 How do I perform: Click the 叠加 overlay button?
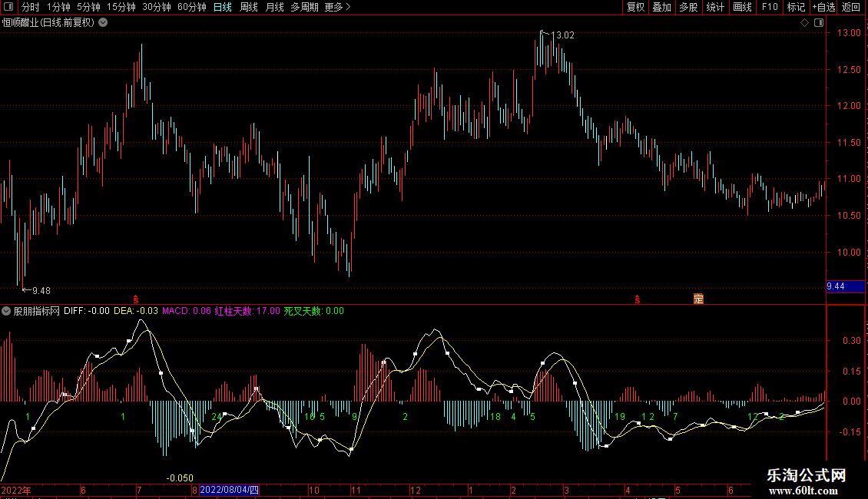pyautogui.click(x=661, y=7)
